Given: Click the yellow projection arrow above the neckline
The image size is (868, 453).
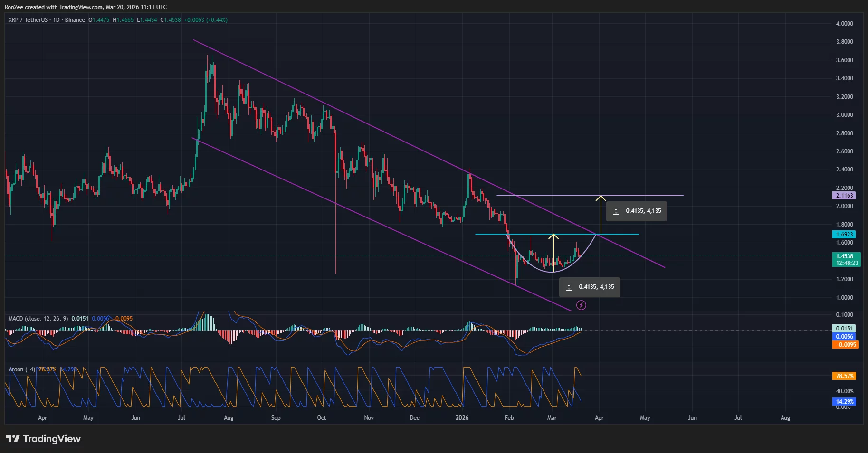Looking at the screenshot, I should [x=601, y=214].
